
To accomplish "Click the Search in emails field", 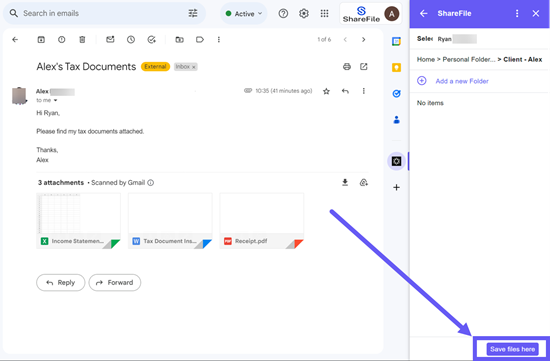I will [104, 14].
